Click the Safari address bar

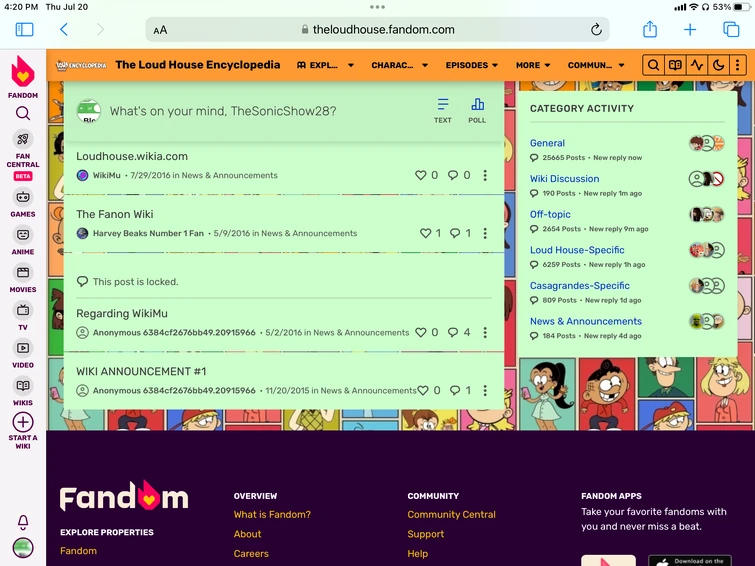point(377,29)
